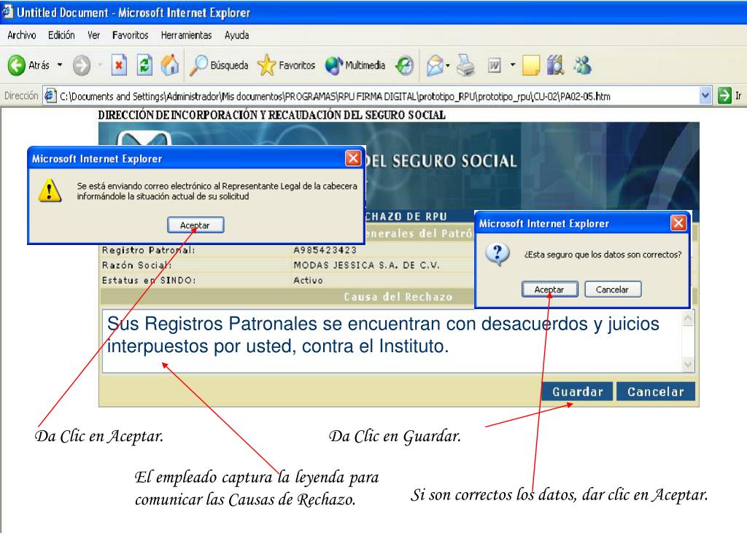
Task: Click the registro value A985423423
Action: tap(325, 251)
